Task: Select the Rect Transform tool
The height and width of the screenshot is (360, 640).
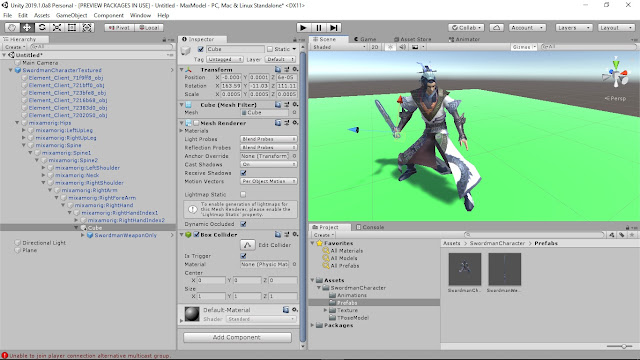Action: (x=72, y=27)
